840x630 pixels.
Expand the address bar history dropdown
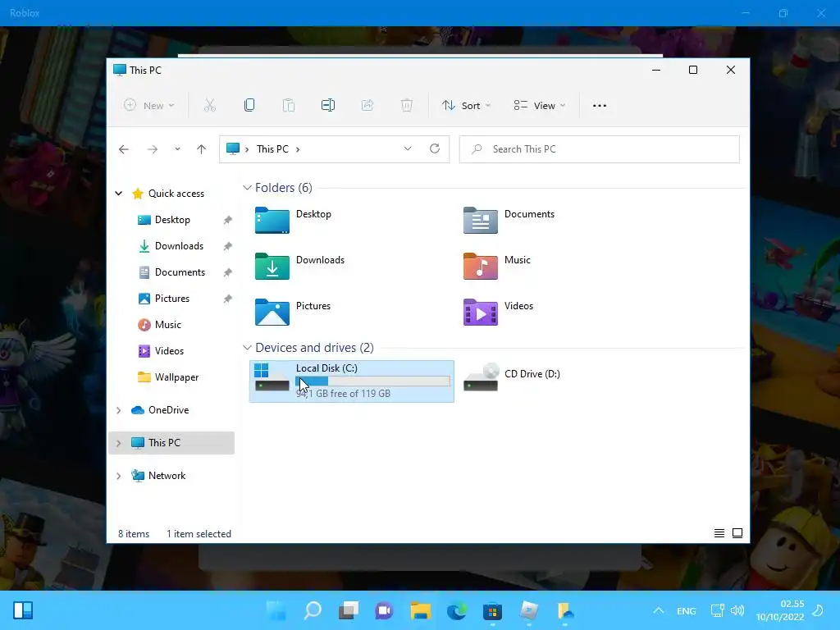coord(408,148)
